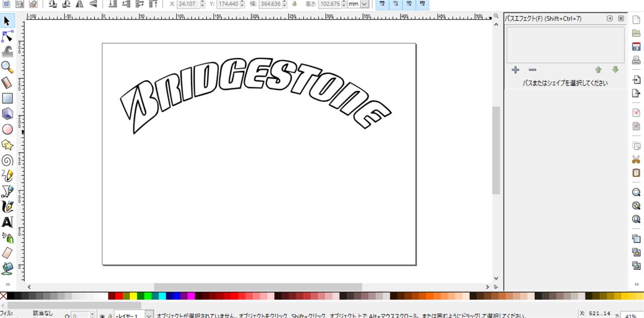Select the Spiral tool
Viewport: 644px width, 318px height.
pos(7,160)
